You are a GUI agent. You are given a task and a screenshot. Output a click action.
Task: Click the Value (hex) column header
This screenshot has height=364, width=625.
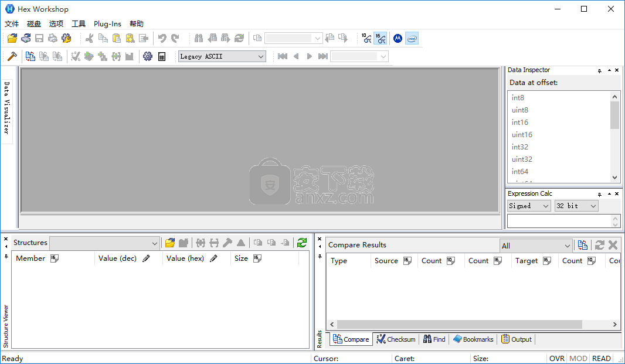196,258
